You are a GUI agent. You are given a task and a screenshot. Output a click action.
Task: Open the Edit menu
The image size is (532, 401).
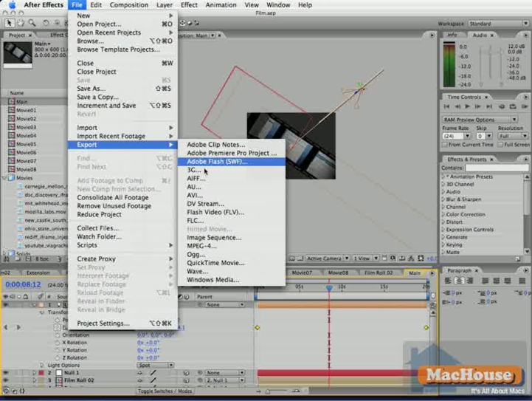click(x=96, y=4)
